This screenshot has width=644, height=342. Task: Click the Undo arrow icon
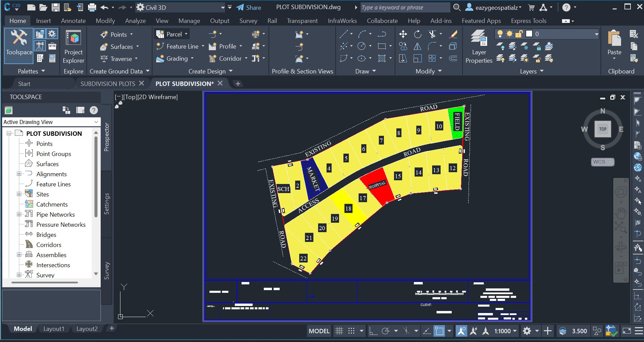click(x=105, y=7)
